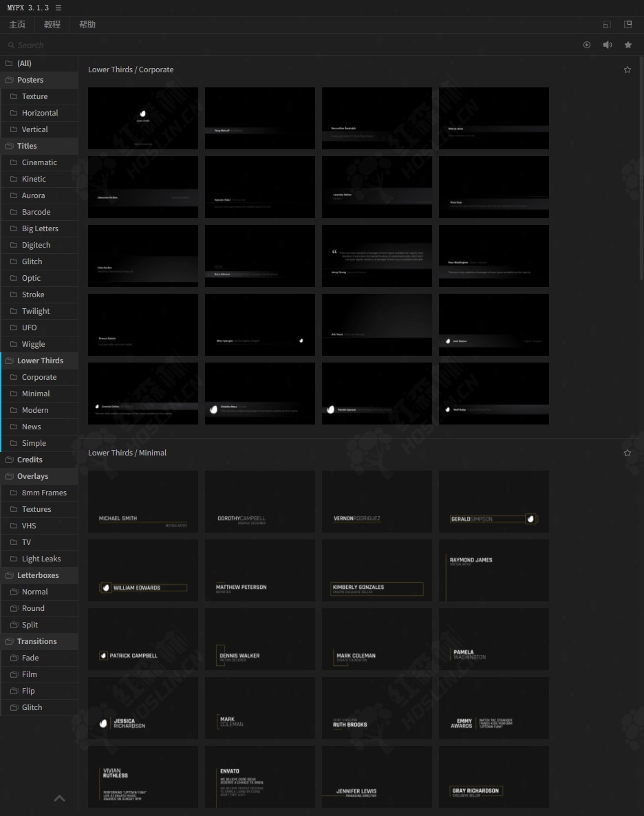Select the EMMY AWARDS preset thumbnail
The image size is (644, 816).
pyautogui.click(x=494, y=708)
